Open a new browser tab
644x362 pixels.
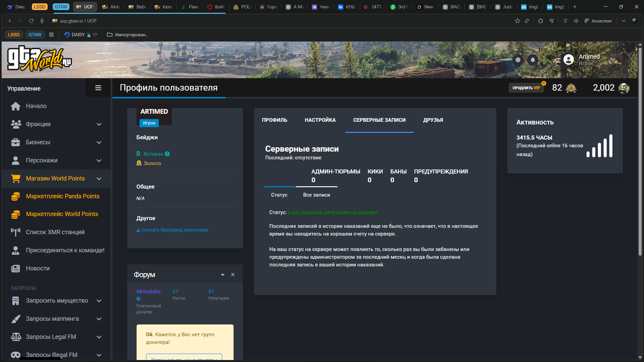[x=575, y=7]
